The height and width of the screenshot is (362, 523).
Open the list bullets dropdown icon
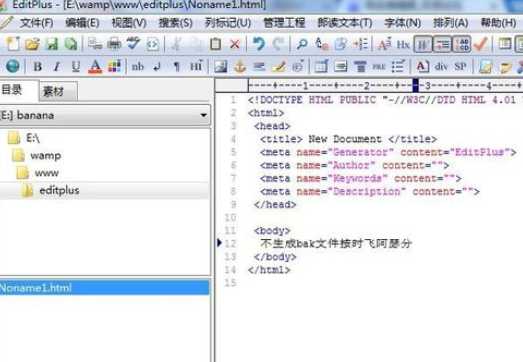[x=398, y=66]
